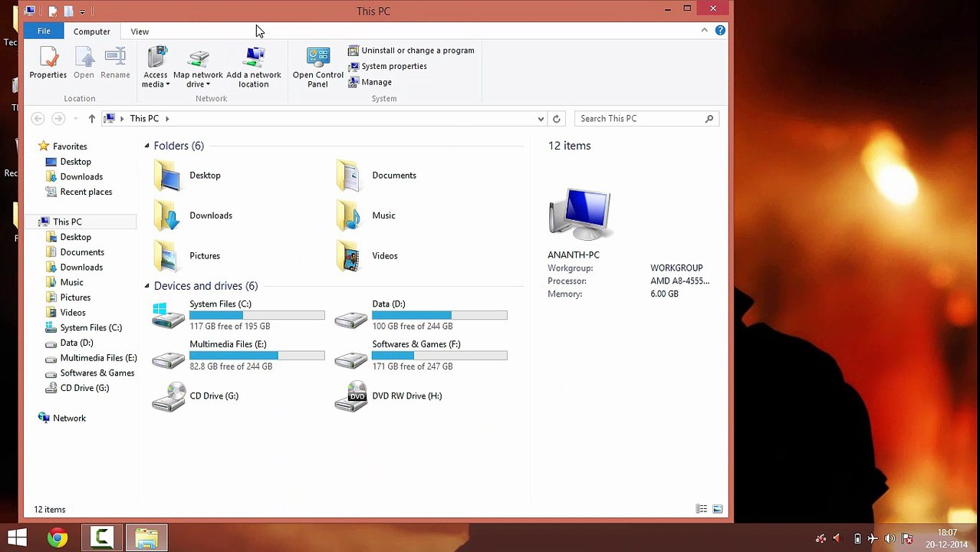The image size is (980, 552).
Task: Open Google Chrome from the taskbar
Action: (x=56, y=537)
